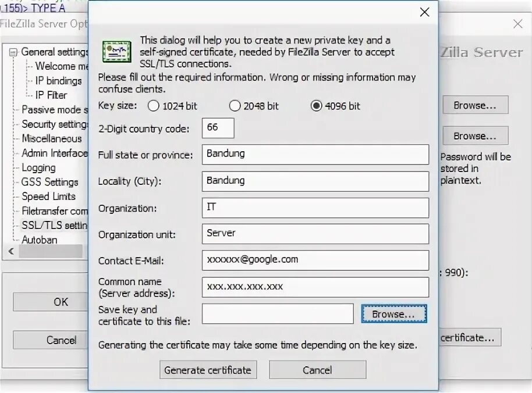The height and width of the screenshot is (393, 532).
Task: Open SSL/TLS settings in the options tree
Action: (54, 226)
